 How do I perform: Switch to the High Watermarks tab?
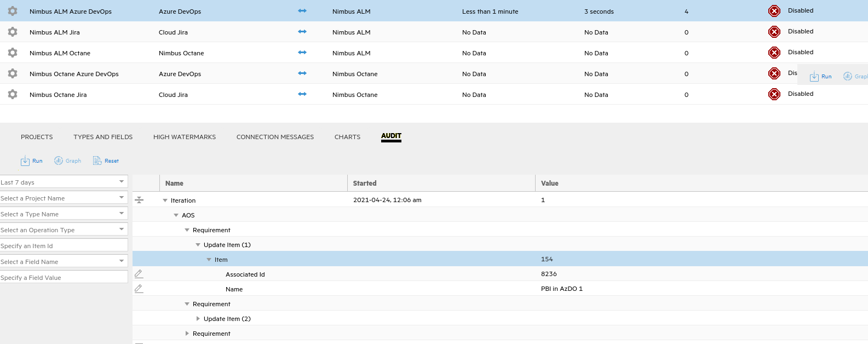point(185,137)
